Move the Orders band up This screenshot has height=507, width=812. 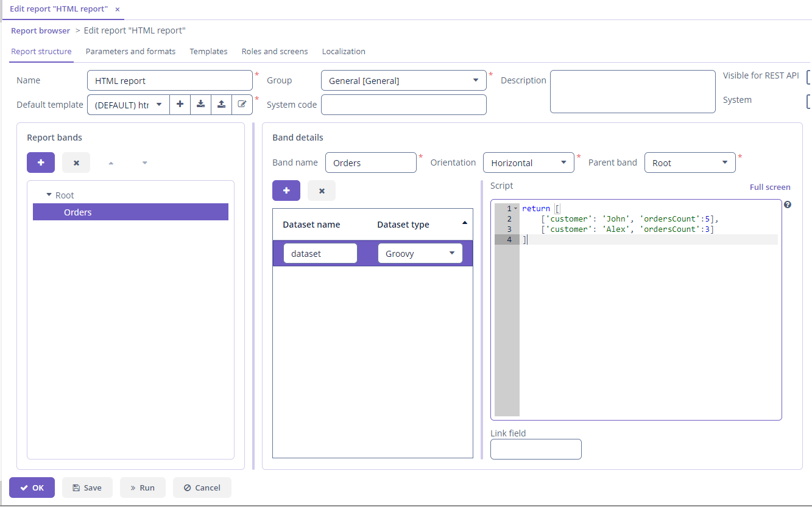click(x=110, y=163)
